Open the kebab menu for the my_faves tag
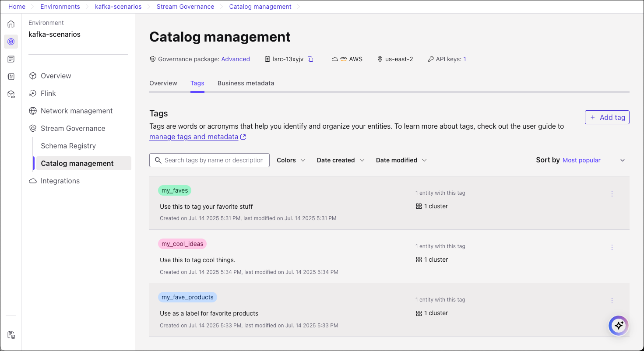Viewport: 644px width, 351px height. click(x=612, y=193)
